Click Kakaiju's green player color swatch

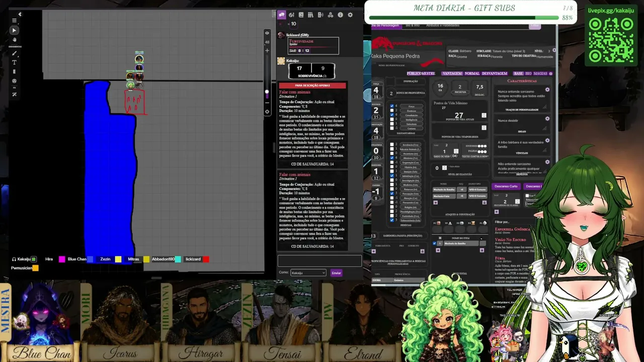tap(34, 259)
